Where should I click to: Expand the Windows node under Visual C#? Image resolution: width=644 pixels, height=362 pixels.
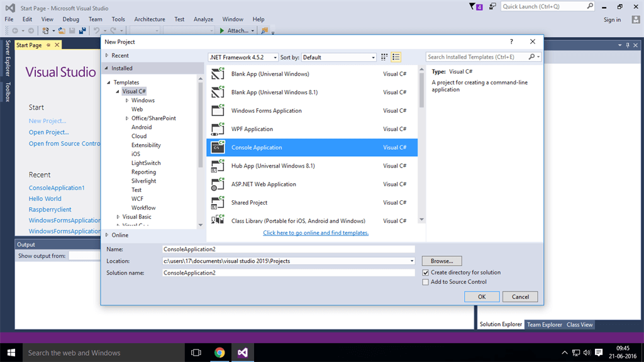click(x=126, y=101)
